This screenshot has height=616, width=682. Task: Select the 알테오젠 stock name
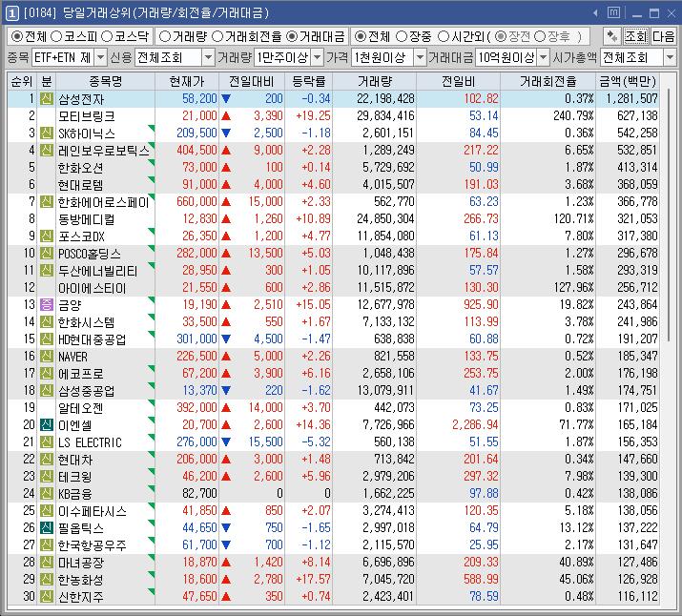coord(80,408)
